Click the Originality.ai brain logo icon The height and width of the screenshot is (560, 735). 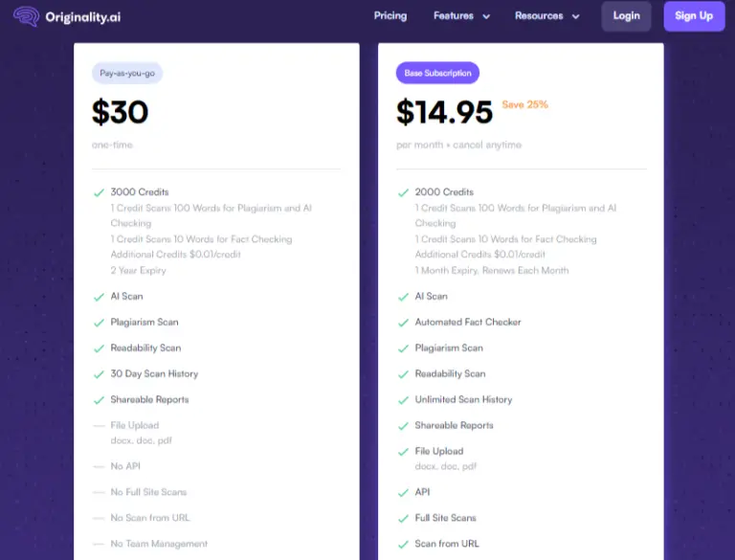[x=27, y=16]
